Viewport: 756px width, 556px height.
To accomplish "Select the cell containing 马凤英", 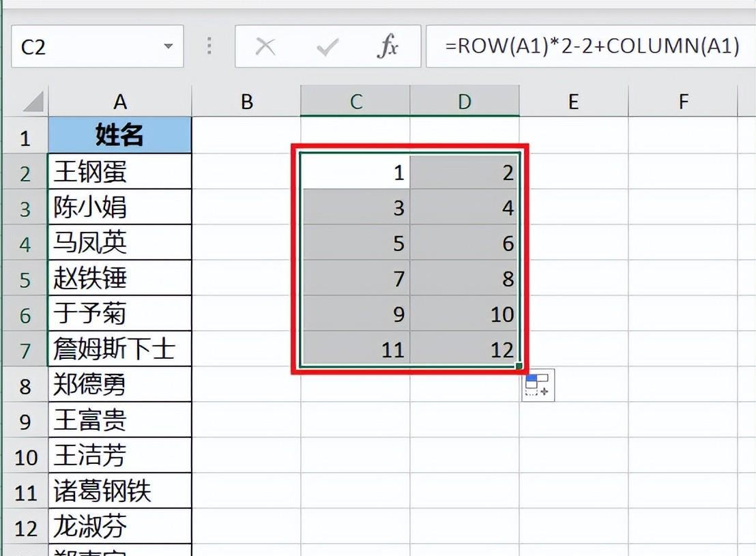I will pos(120,243).
